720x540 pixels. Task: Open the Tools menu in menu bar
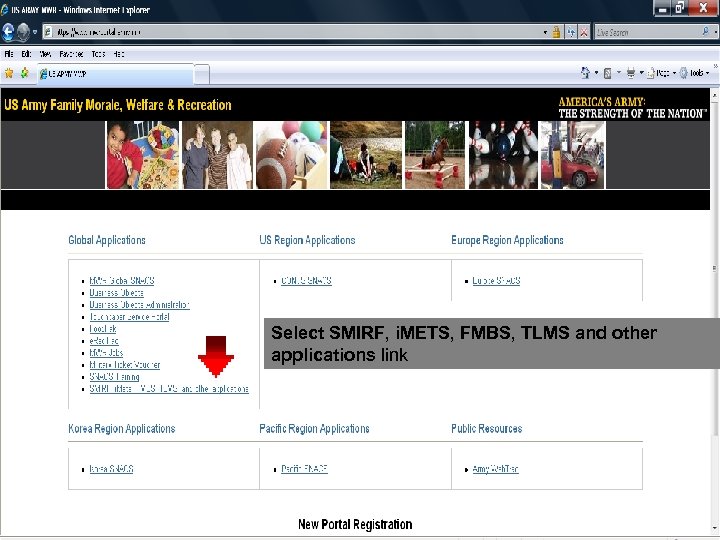[98, 54]
